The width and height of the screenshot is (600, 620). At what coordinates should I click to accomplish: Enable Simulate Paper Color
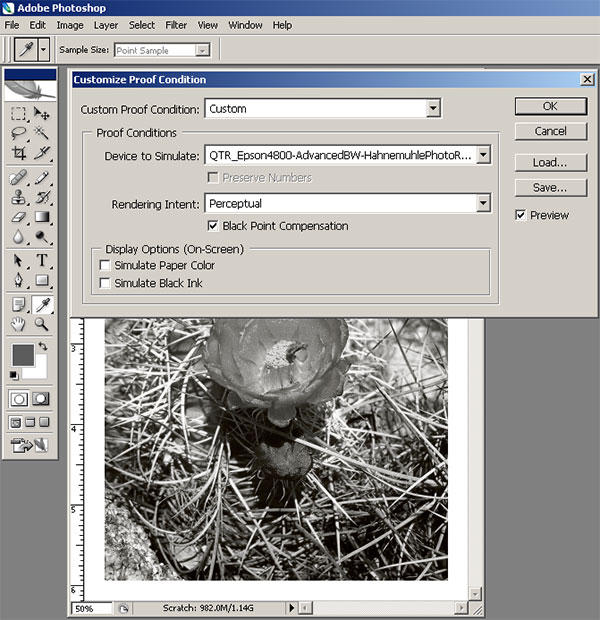pos(105,265)
